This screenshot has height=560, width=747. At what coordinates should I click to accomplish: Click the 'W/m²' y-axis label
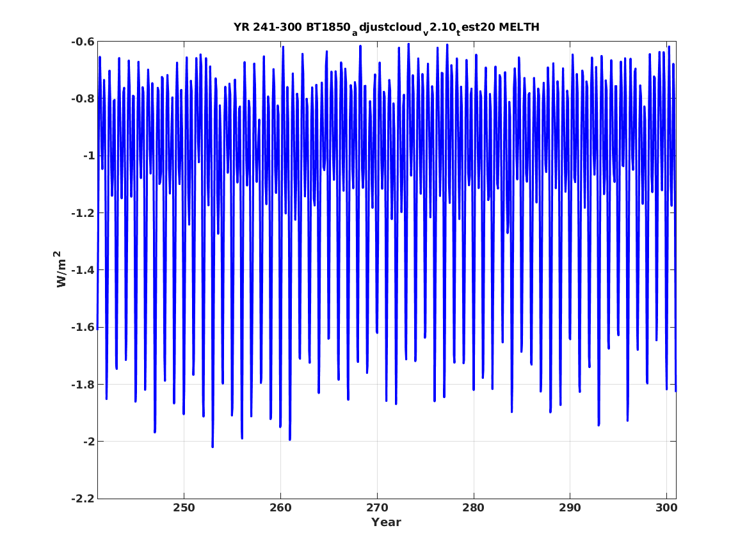pyautogui.click(x=59, y=269)
